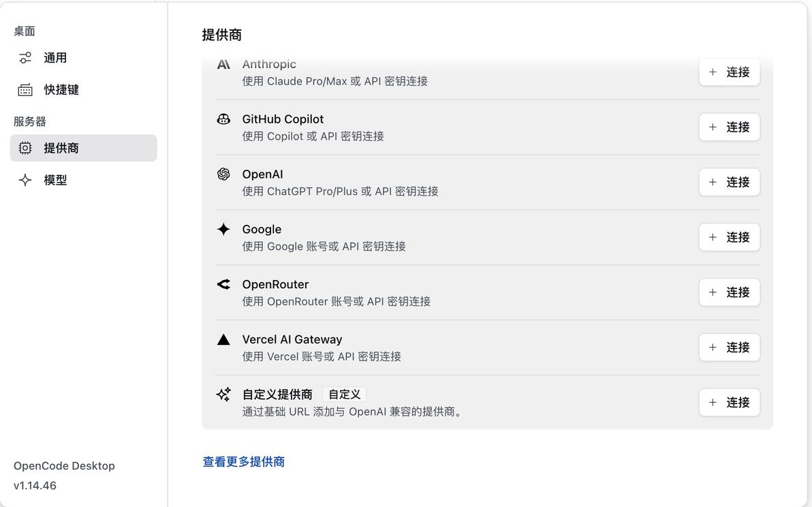Viewport: 812px width, 507px height.
Task: Click the Vercel triangle icon
Action: click(223, 339)
